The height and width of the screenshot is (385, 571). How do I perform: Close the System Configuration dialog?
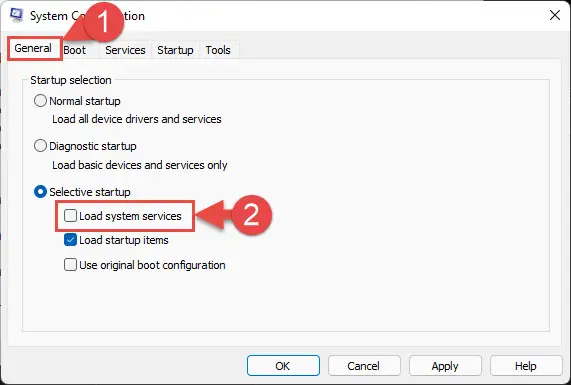[x=555, y=15]
